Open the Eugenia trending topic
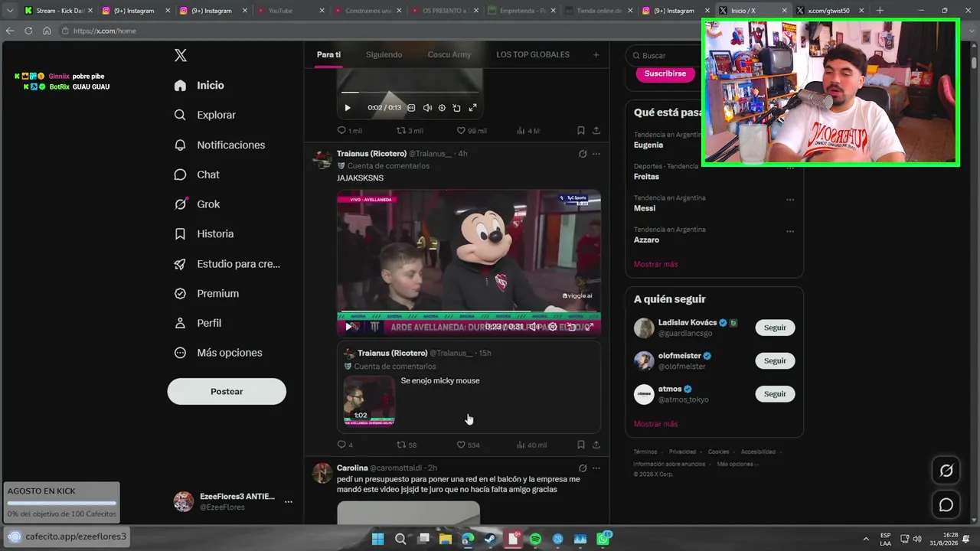The image size is (980, 551). tap(648, 145)
